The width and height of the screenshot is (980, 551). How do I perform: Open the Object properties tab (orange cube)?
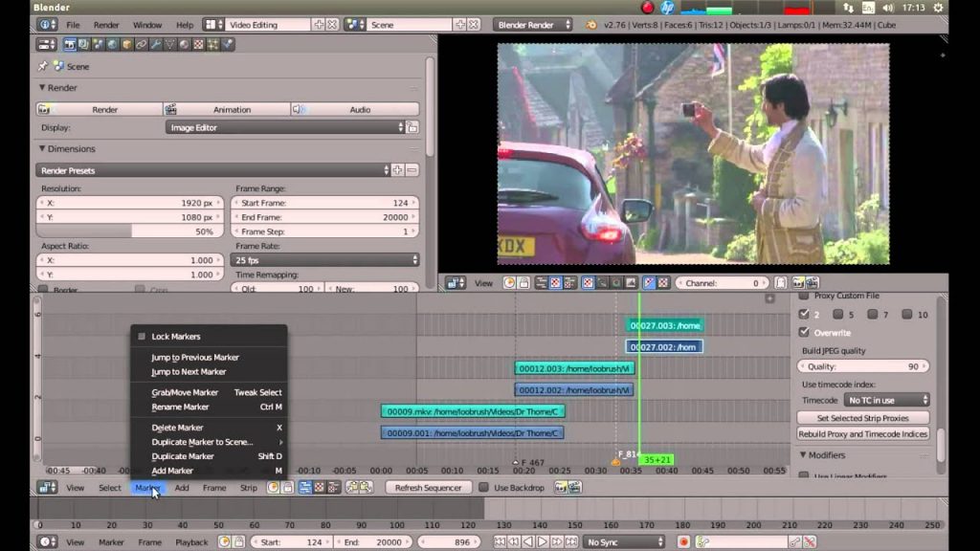click(127, 44)
